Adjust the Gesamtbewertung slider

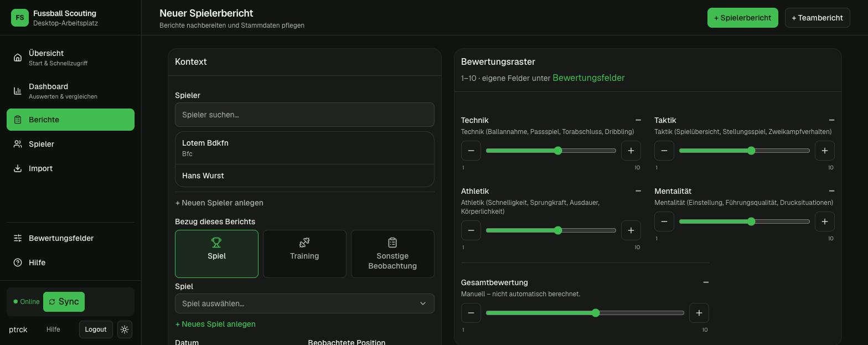point(585,313)
